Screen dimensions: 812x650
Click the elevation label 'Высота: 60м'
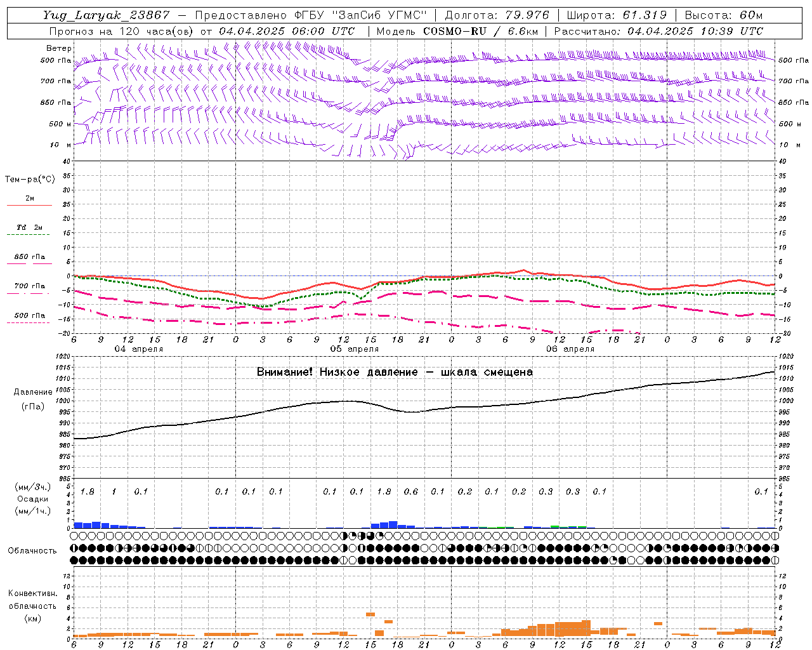click(x=724, y=15)
